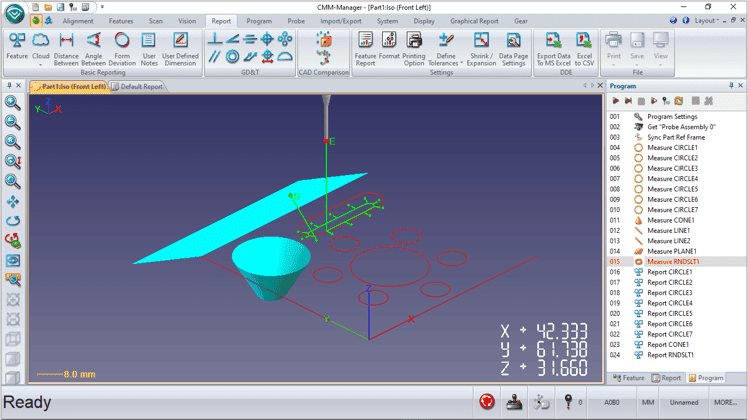
Task: Select Get "Probe Assembly 0" step
Action: (675, 127)
